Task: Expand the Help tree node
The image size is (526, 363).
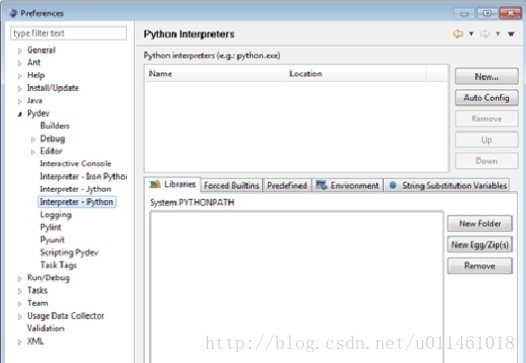Action: (x=20, y=76)
